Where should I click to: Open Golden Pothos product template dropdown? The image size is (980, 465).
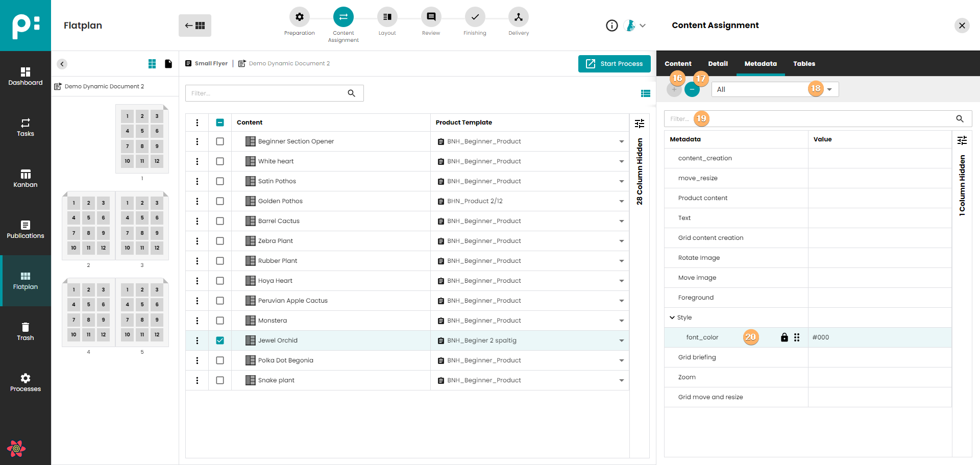pyautogui.click(x=621, y=201)
